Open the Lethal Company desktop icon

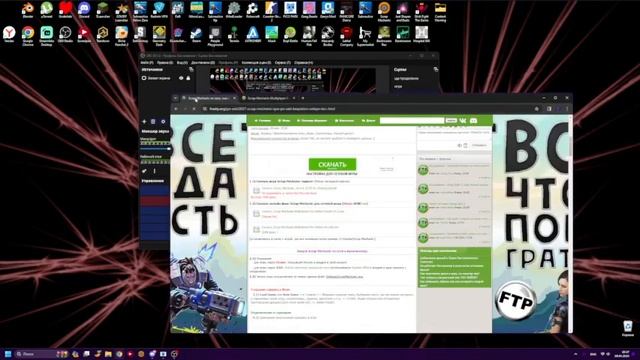coord(347,35)
